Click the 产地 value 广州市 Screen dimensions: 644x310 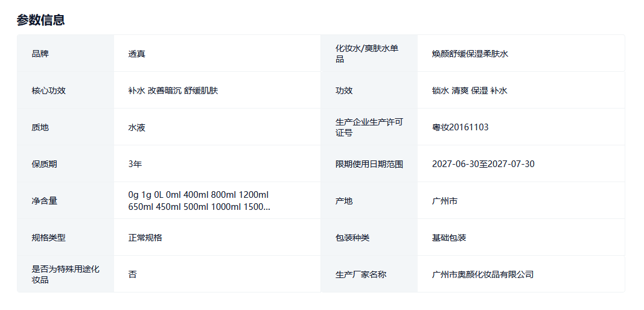click(x=445, y=201)
